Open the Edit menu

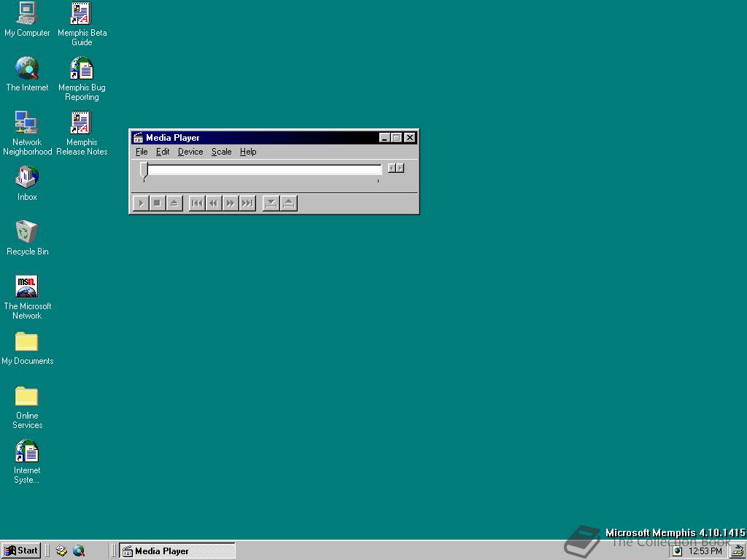(x=163, y=152)
